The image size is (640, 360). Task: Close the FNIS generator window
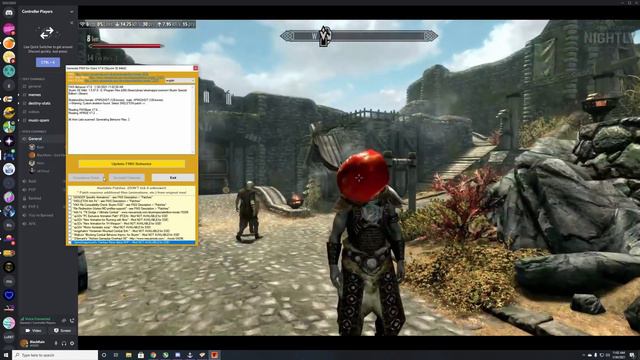coord(196,68)
